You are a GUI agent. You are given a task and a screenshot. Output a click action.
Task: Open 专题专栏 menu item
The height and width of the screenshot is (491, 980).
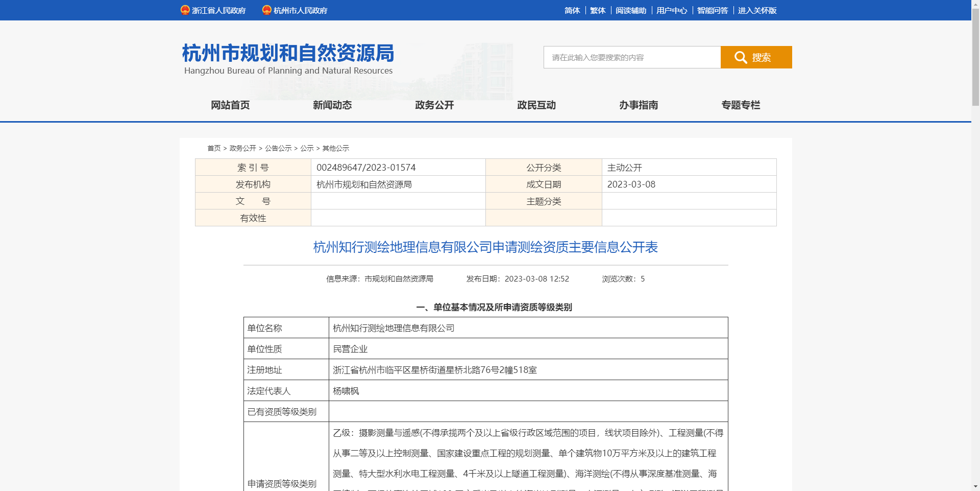coord(741,105)
